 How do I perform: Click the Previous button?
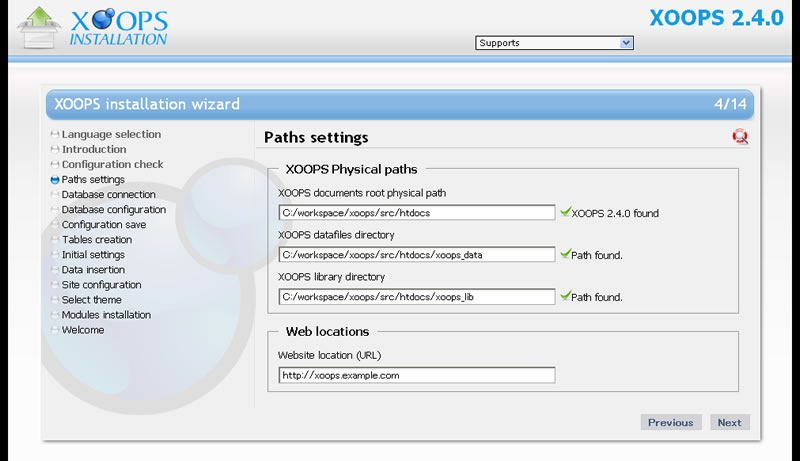click(671, 422)
